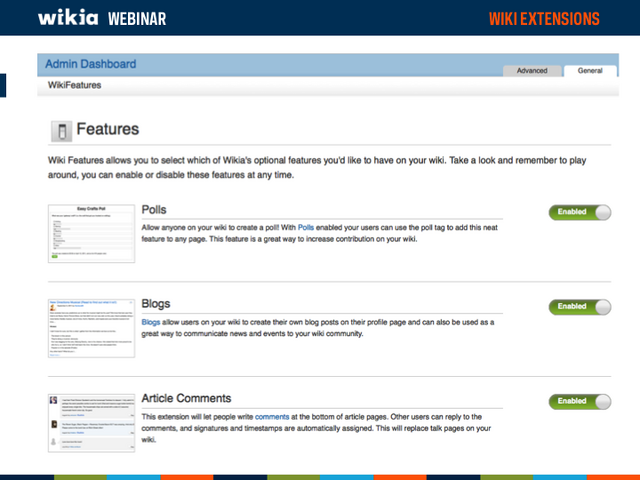This screenshot has height=480, width=640.
Task: Open the Blogs link in description
Action: [151, 322]
